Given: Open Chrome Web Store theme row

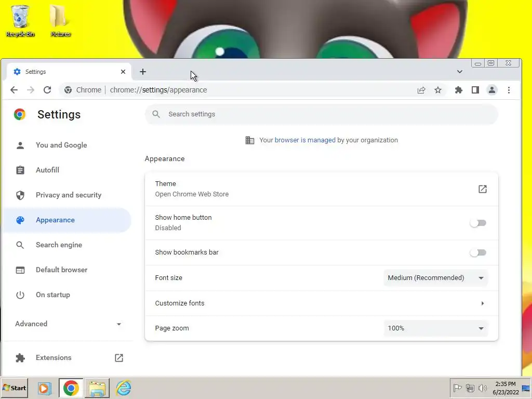Looking at the screenshot, I should point(321,189).
